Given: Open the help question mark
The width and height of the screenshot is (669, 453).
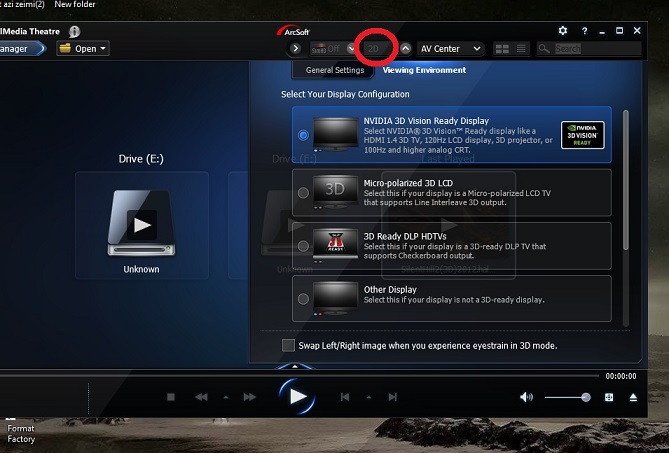Looking at the screenshot, I should 585,31.
